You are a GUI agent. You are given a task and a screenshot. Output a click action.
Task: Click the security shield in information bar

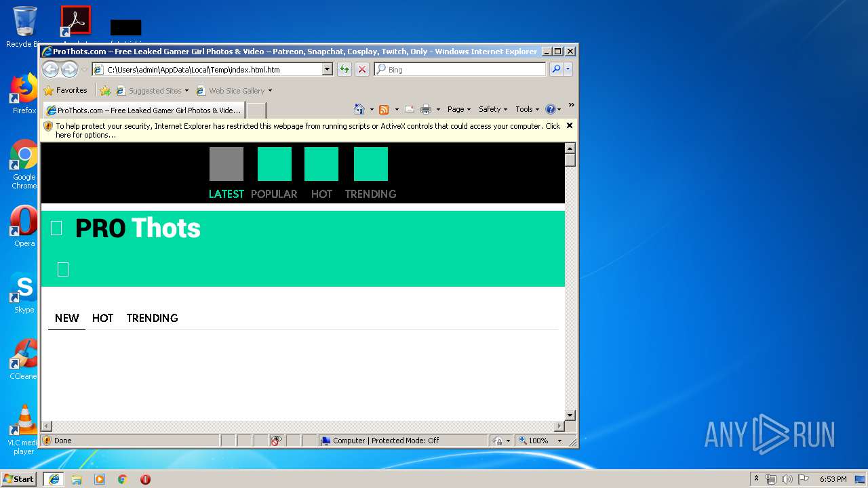48,126
